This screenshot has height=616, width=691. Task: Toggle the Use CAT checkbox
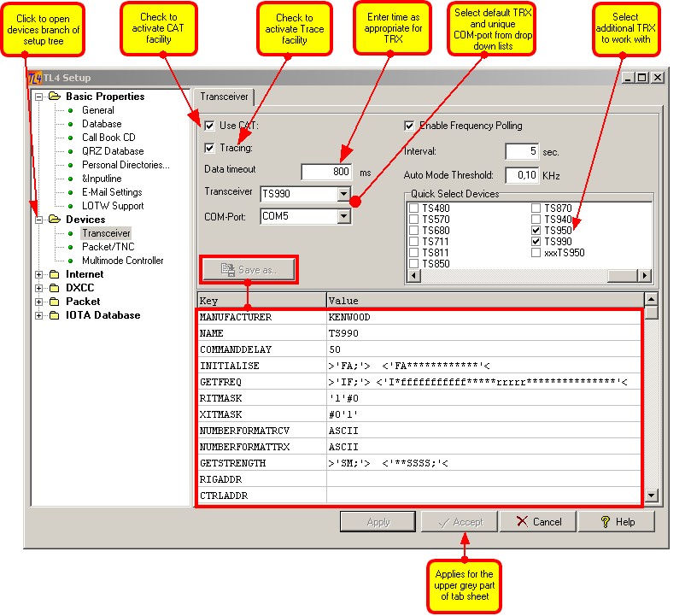[209, 126]
